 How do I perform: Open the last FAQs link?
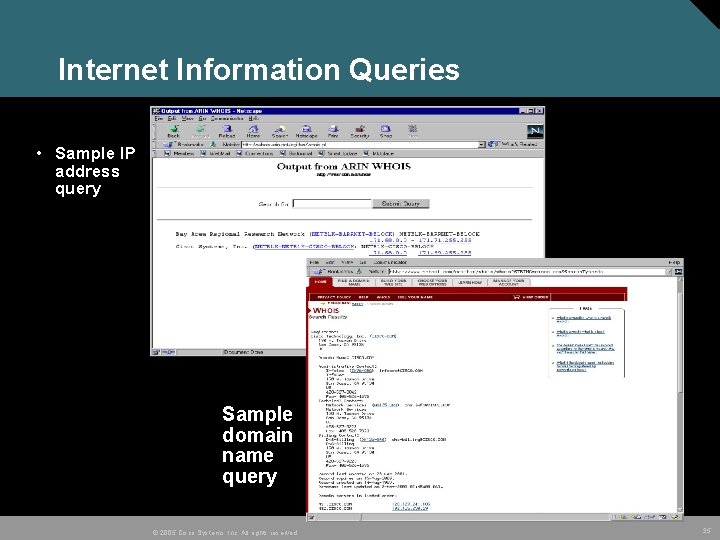[585, 366]
